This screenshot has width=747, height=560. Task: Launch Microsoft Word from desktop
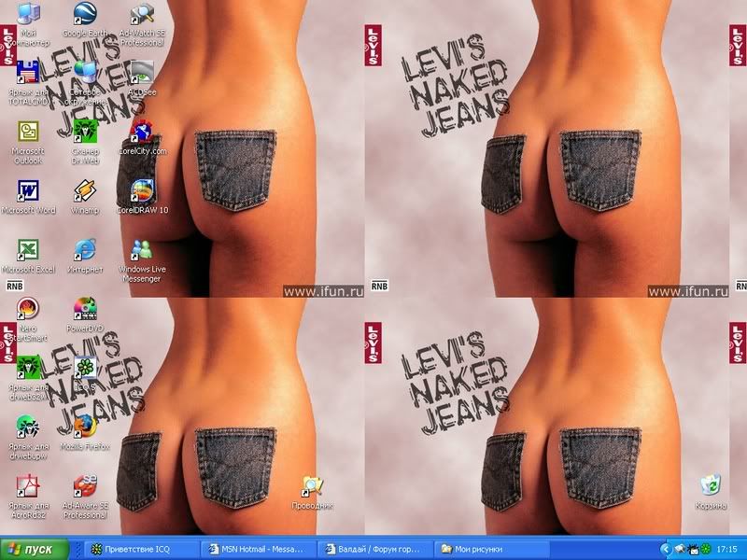point(28,191)
